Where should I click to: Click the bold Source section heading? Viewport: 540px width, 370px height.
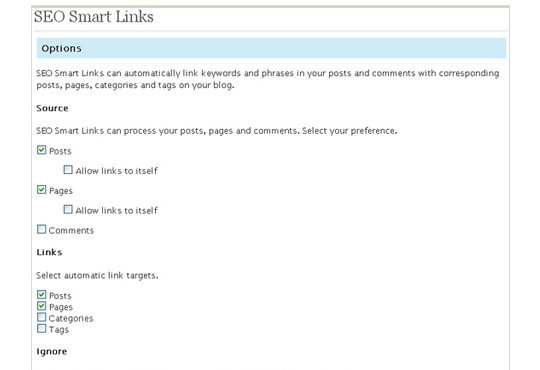pos(52,108)
